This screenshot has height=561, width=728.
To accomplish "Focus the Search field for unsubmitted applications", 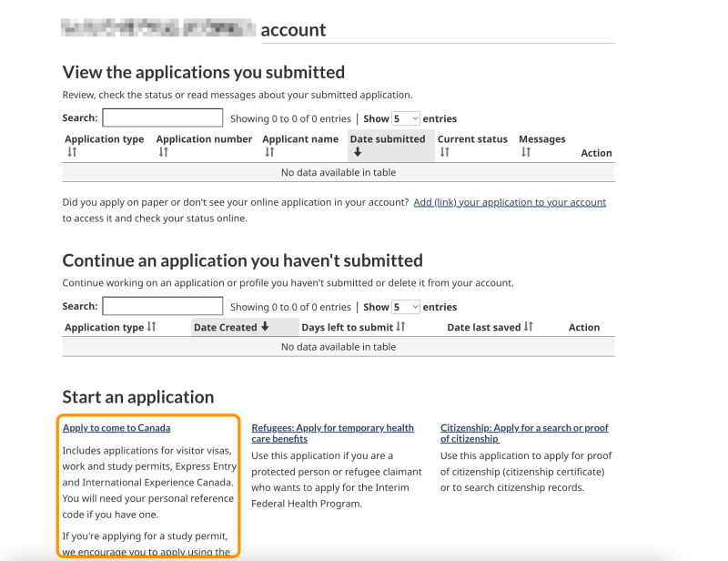I will tap(163, 306).
